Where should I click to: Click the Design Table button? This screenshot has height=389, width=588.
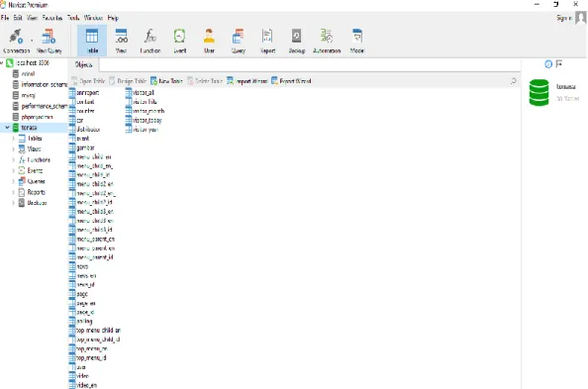click(128, 80)
